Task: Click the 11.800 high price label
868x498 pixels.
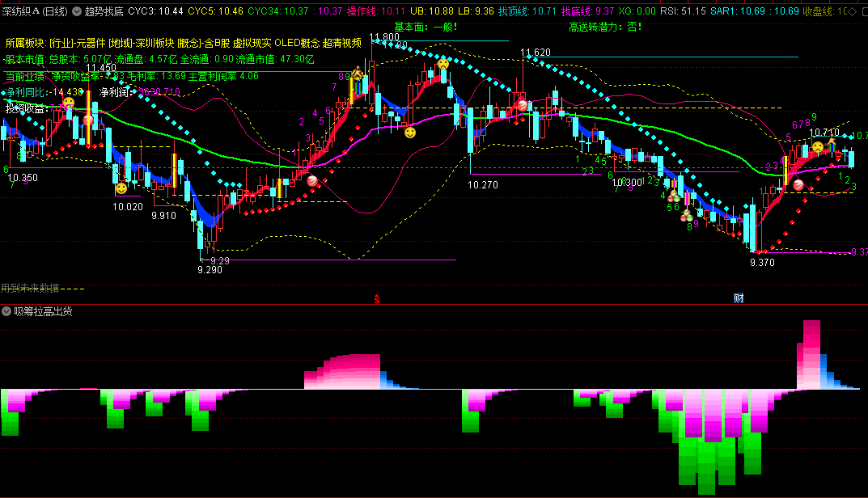Action: click(x=384, y=37)
